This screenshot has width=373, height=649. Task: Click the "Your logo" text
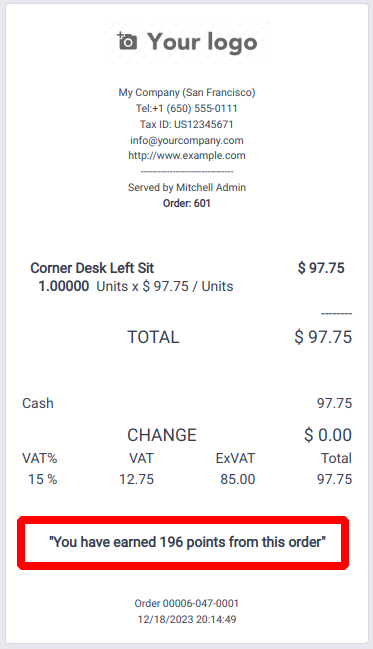click(202, 43)
